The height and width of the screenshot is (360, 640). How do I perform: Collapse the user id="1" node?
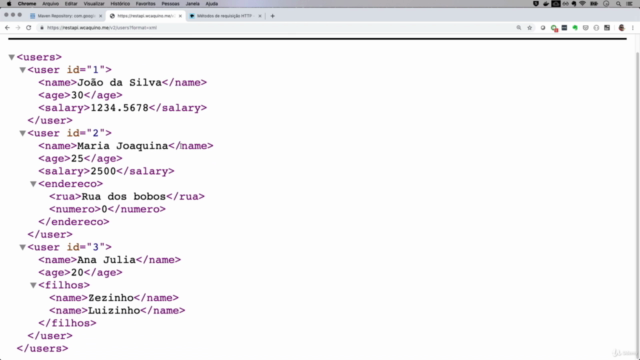pos(22,70)
